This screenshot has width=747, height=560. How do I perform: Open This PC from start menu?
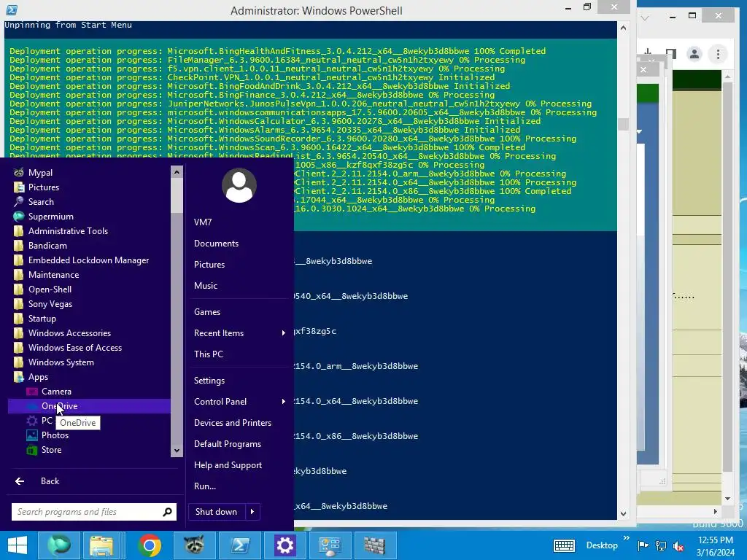click(x=208, y=354)
